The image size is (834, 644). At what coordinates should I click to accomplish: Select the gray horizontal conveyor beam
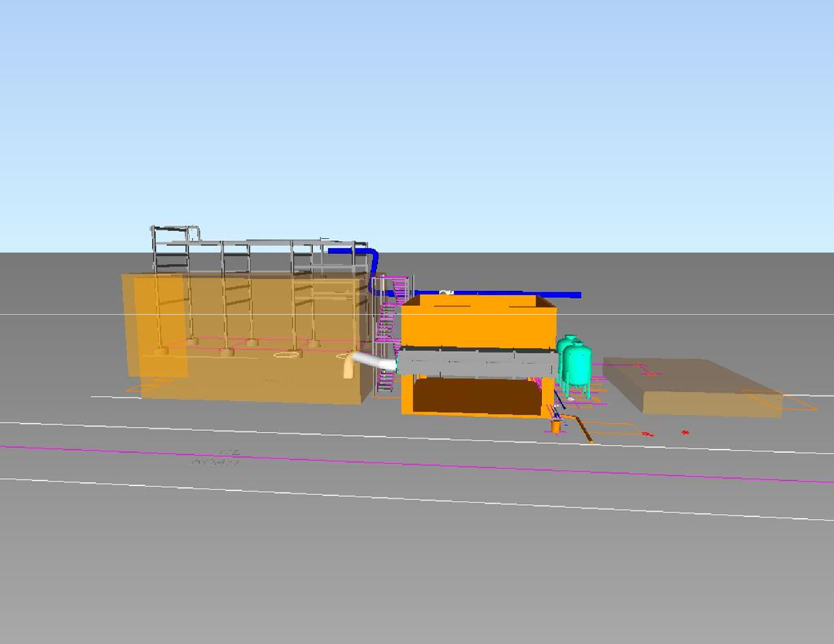478,363
